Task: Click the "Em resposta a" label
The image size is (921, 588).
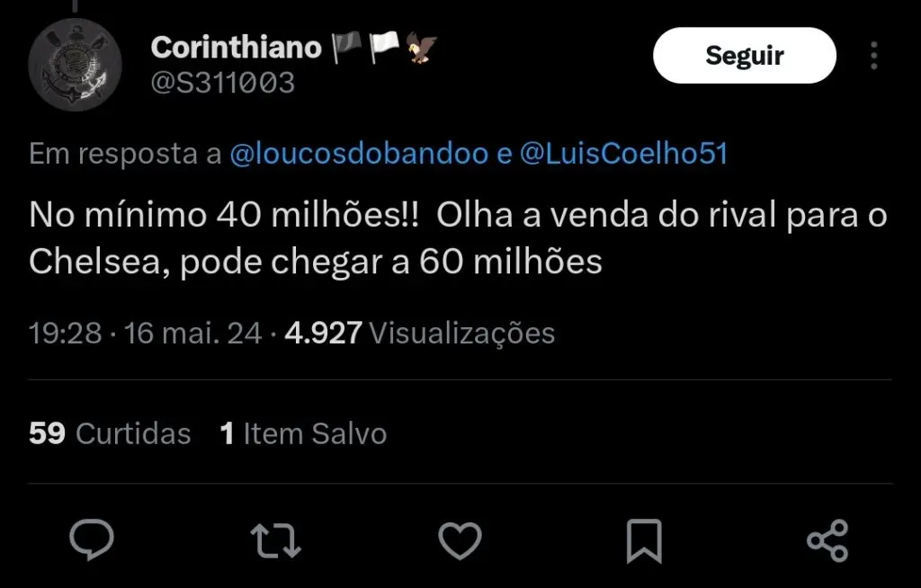Action: 125,155
